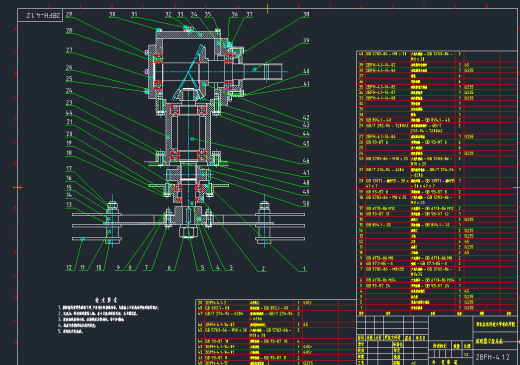Select the GB/T 276-94 code in lower table row 47
Screen dimensions: 520x365
tap(225, 314)
